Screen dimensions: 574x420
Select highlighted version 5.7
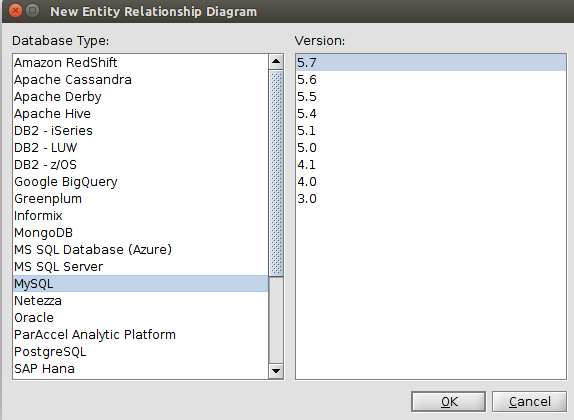pos(431,63)
